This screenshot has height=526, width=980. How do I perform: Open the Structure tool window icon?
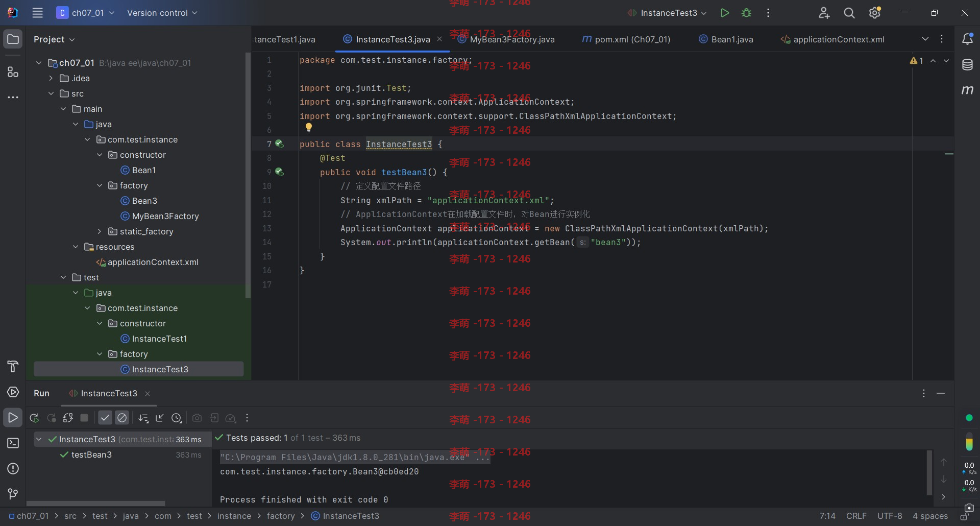(13, 72)
